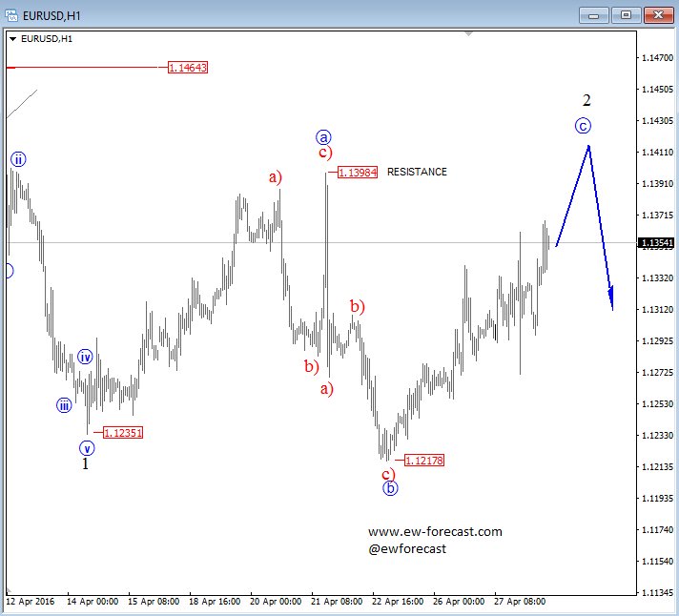This screenshot has width=679, height=616.
Task: Click the circled ii wave label
Action: point(18,159)
